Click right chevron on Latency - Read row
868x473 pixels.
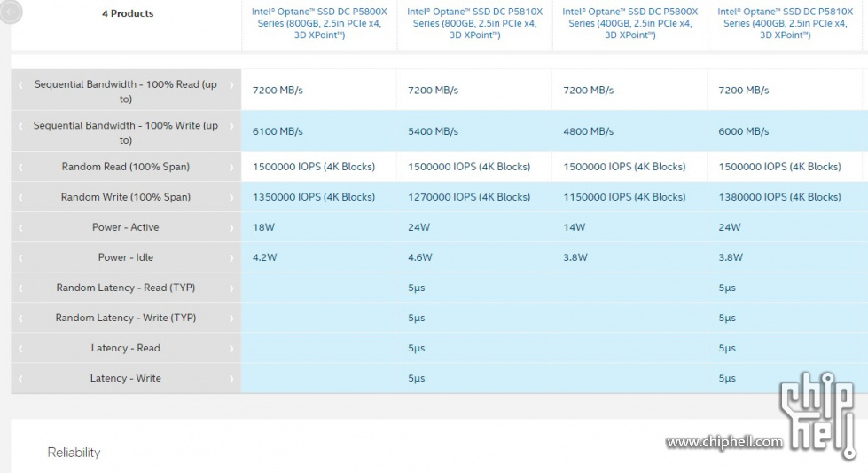tap(231, 349)
